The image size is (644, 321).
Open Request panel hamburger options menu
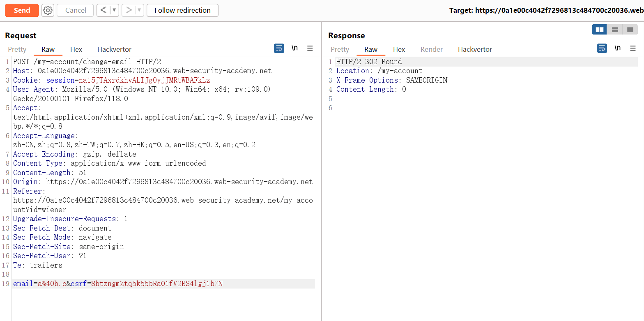[310, 48]
